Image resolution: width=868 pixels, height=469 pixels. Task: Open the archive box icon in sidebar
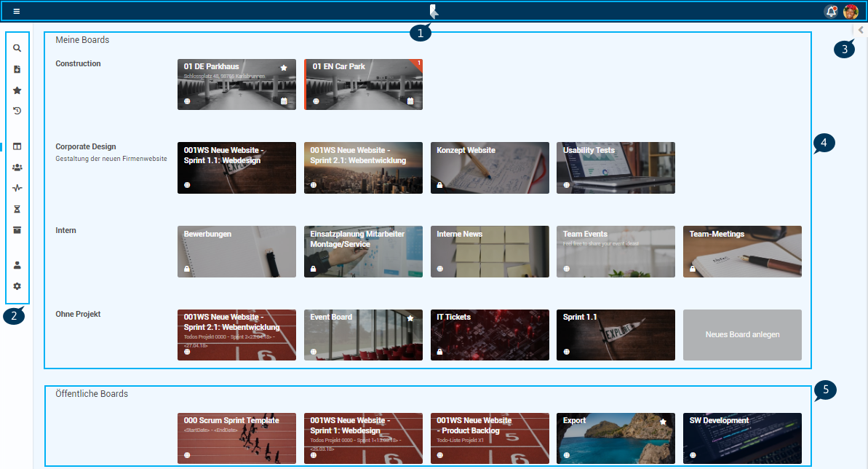[x=17, y=230]
